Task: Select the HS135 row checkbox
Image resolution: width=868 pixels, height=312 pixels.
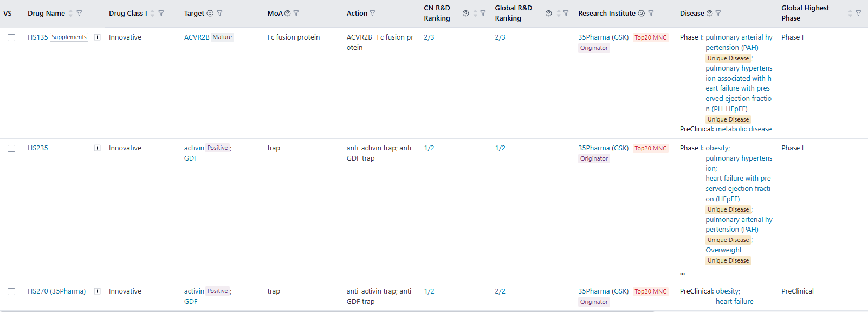Action: click(x=11, y=37)
